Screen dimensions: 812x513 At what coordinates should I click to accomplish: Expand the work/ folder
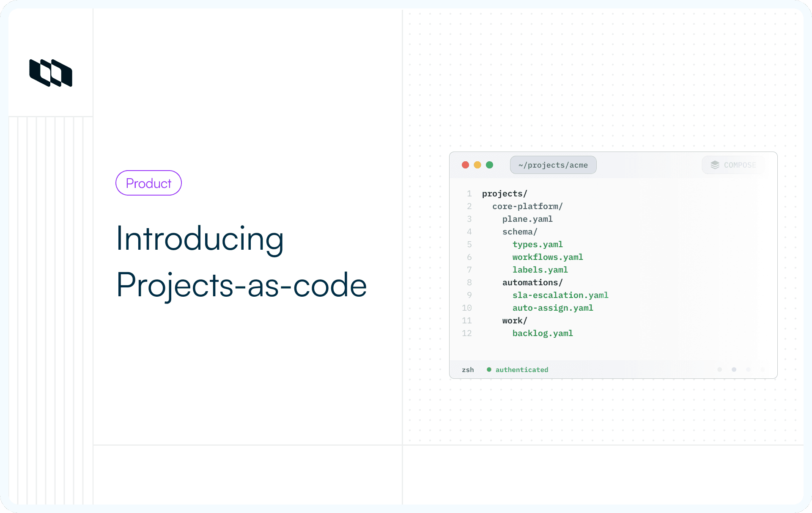click(x=514, y=320)
